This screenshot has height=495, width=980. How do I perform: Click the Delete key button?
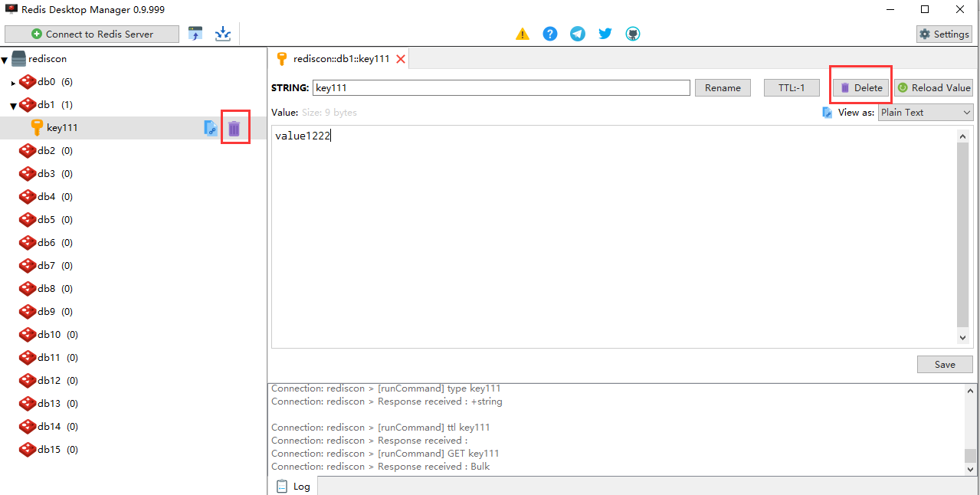pos(861,88)
